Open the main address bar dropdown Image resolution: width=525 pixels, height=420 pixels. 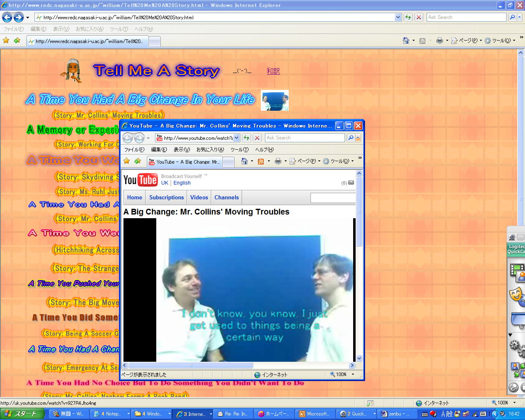(398, 17)
